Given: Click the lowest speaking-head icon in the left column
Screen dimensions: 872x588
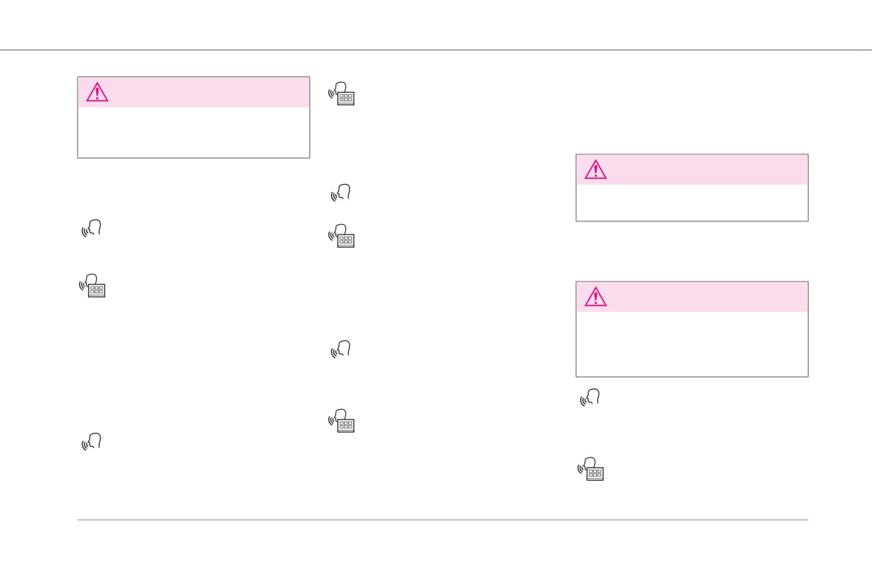Looking at the screenshot, I should click(92, 442).
